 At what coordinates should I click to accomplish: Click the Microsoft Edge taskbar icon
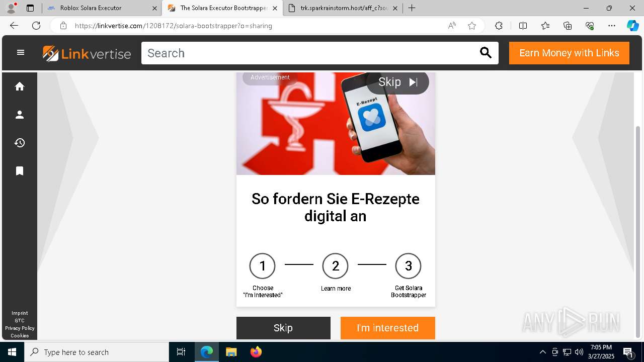click(207, 352)
